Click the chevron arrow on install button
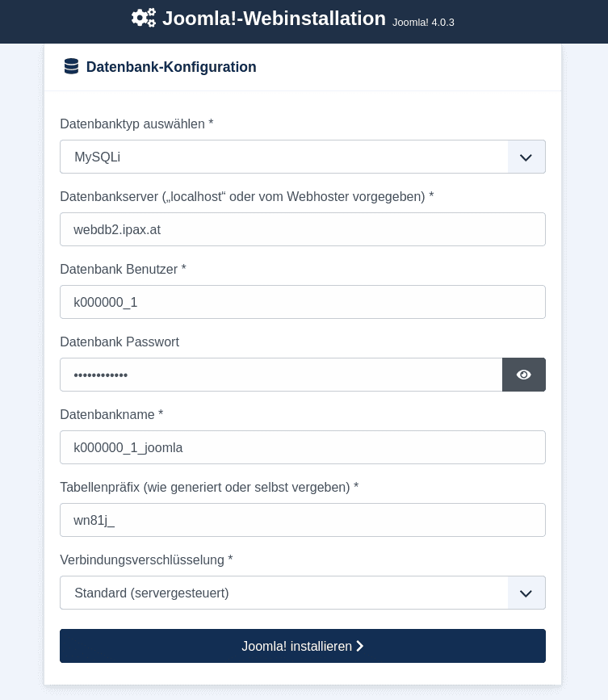This screenshot has width=608, height=700. (360, 646)
